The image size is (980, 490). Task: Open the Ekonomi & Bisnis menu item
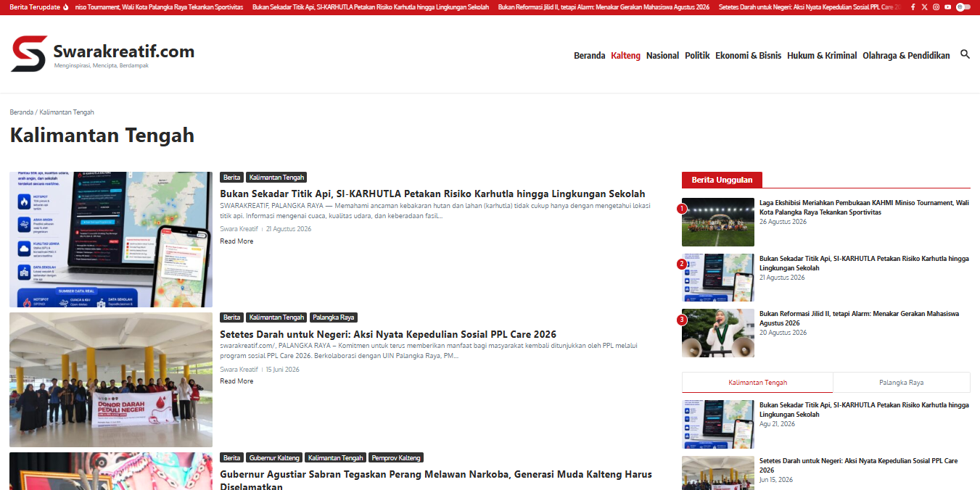click(x=748, y=55)
